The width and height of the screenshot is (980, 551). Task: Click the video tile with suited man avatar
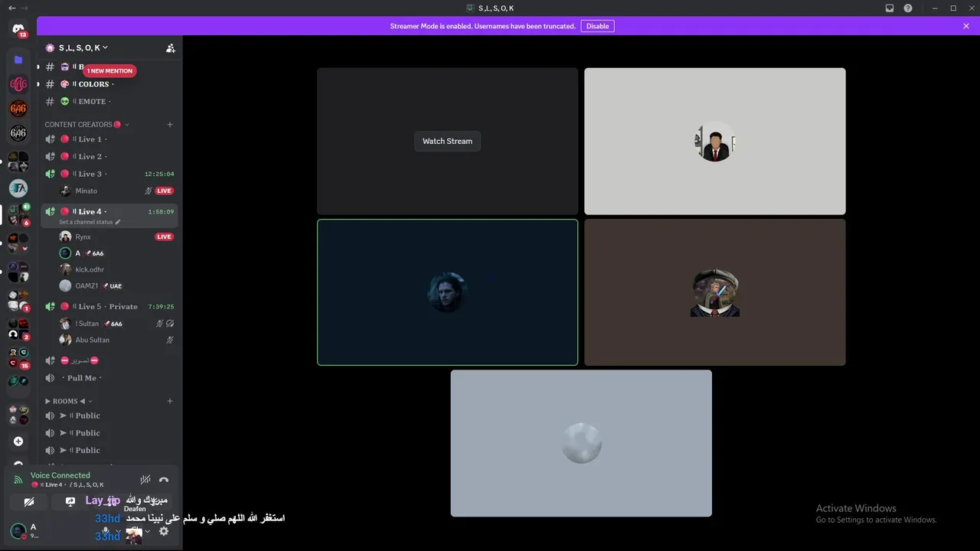point(715,141)
